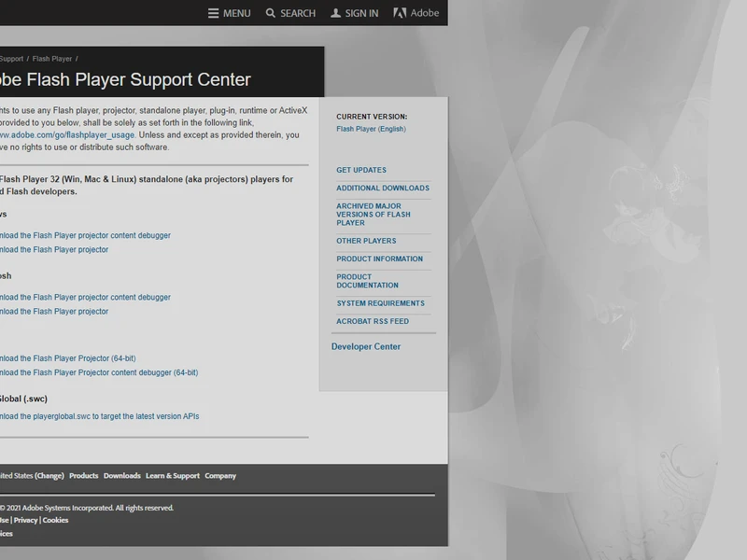The width and height of the screenshot is (747, 560).
Task: Download Windows Flash Player projector content debugger
Action: click(x=85, y=235)
